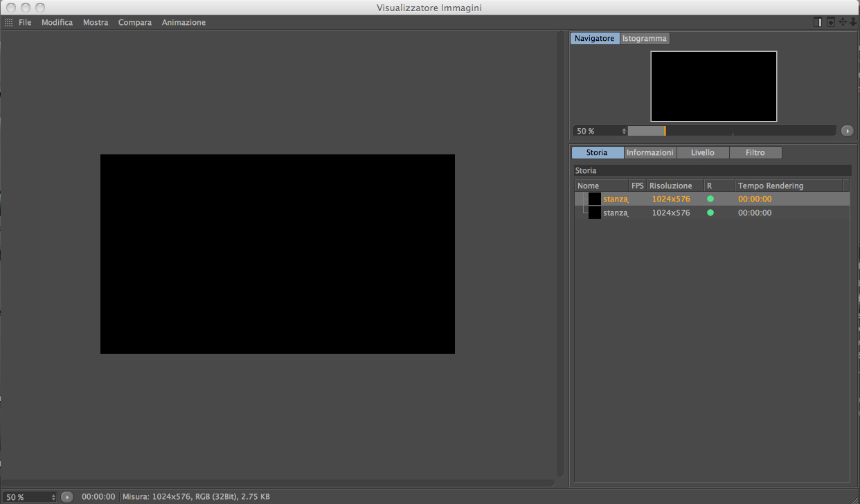
Task: Click the stepper arrows of bottom zoom field
Action: 54,497
